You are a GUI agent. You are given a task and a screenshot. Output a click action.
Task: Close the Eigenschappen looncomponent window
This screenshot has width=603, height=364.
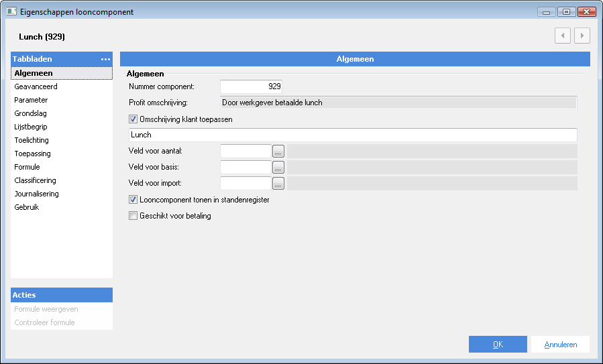pyautogui.click(x=587, y=12)
